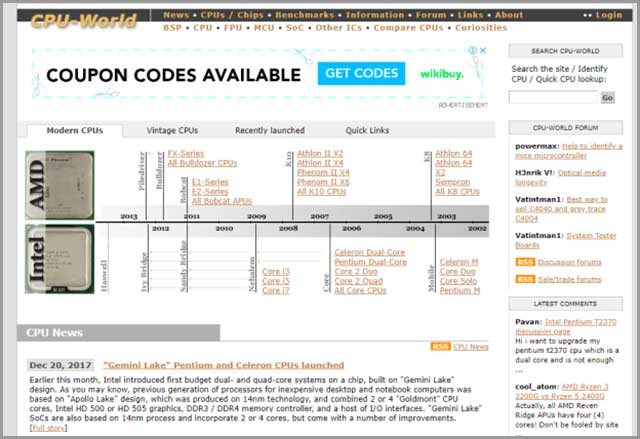
Task: Open the Pentium M link
Action: (460, 290)
